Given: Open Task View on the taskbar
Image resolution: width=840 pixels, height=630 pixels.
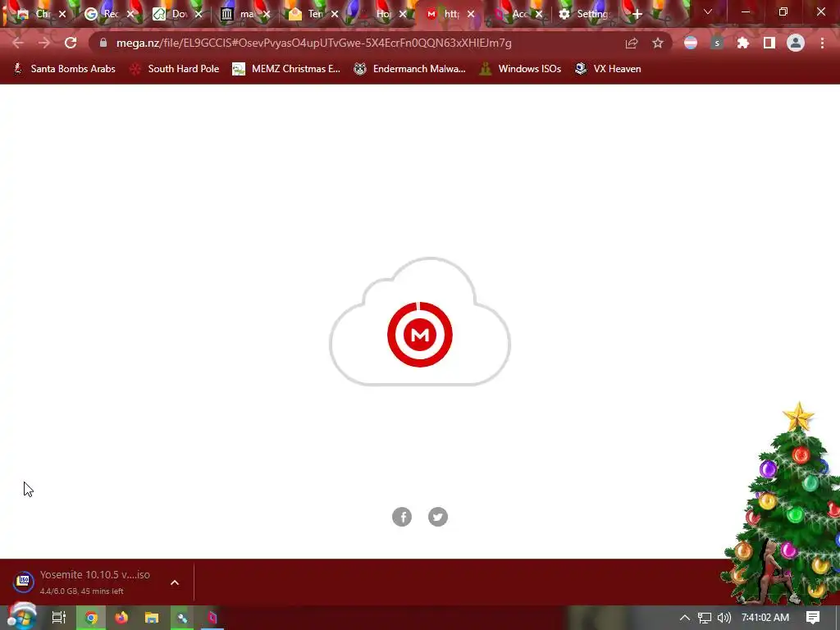Looking at the screenshot, I should 59,618.
